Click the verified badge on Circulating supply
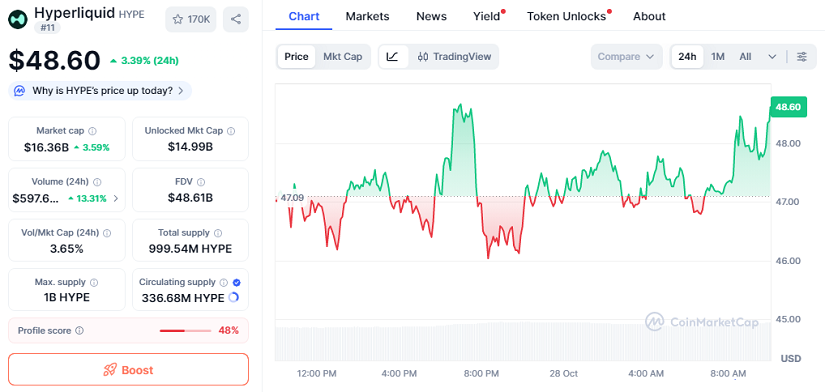This screenshot has width=825, height=392. coord(236,283)
